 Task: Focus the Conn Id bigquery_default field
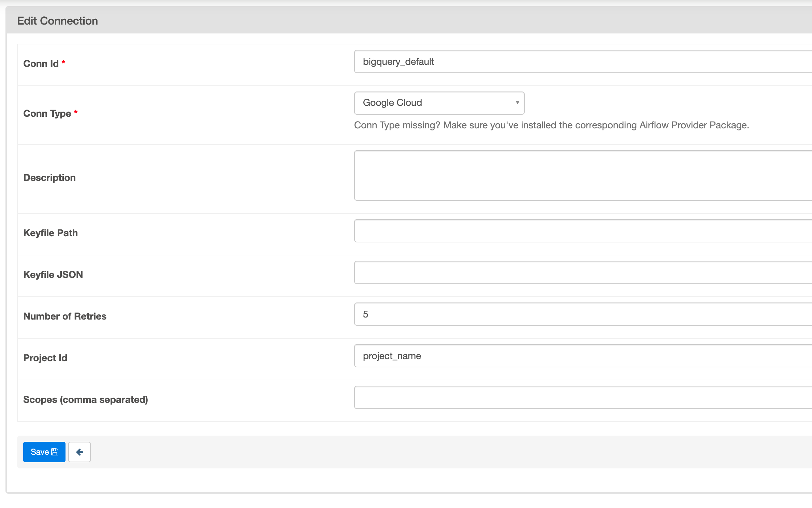(583, 61)
